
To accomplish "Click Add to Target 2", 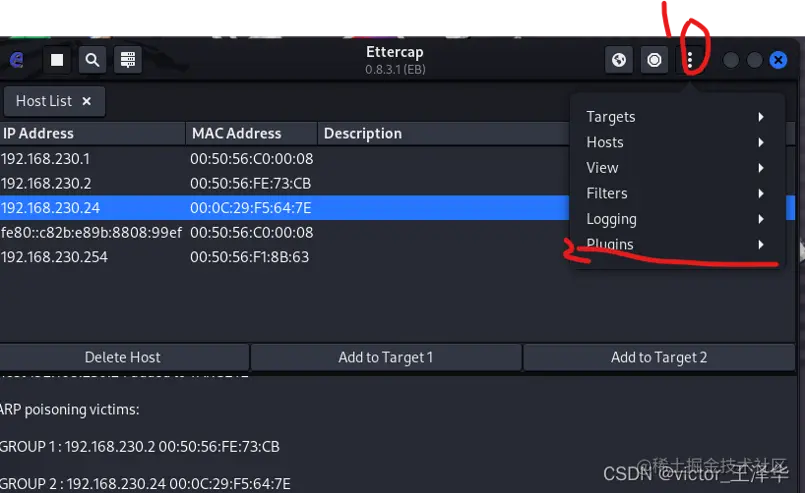I will tap(659, 357).
